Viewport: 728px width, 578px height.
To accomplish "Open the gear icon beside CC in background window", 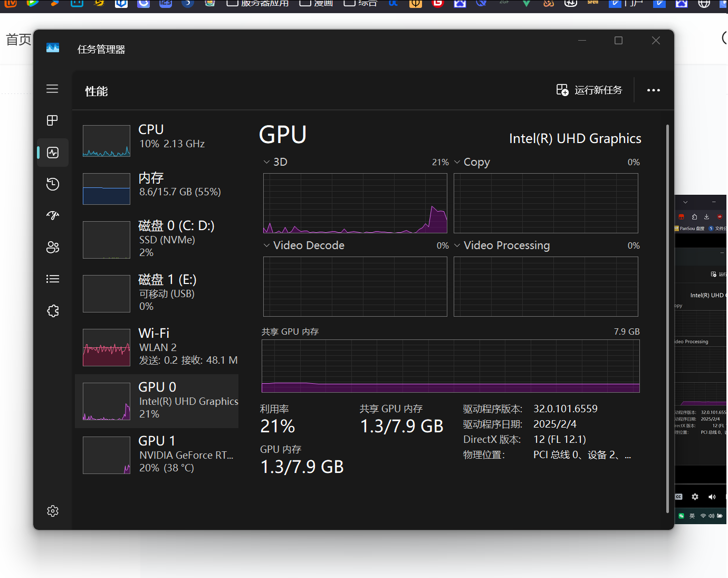I will coord(695,497).
